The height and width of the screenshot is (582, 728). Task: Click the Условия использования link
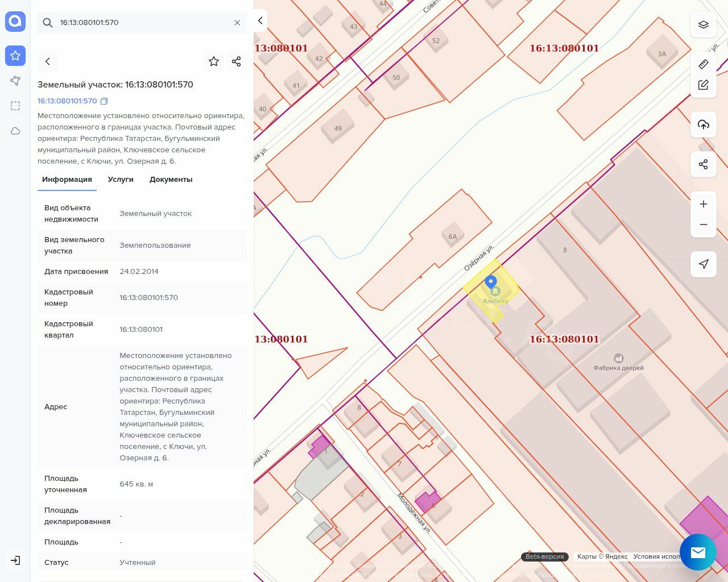coord(656,556)
